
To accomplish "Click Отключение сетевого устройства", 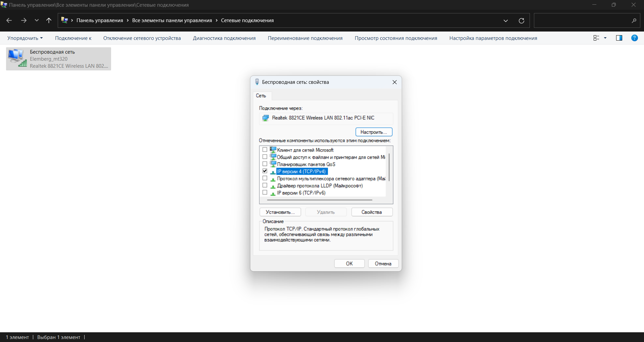I will pos(142,38).
